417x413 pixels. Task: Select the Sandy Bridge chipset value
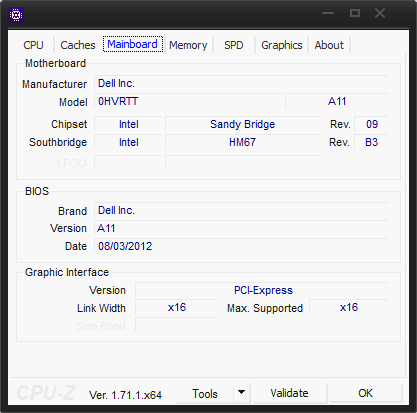243,124
